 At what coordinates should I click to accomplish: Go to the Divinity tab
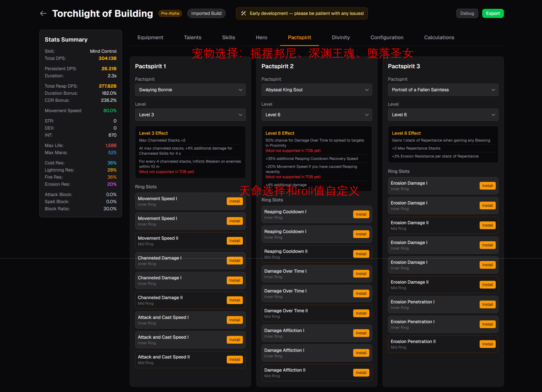(x=341, y=37)
